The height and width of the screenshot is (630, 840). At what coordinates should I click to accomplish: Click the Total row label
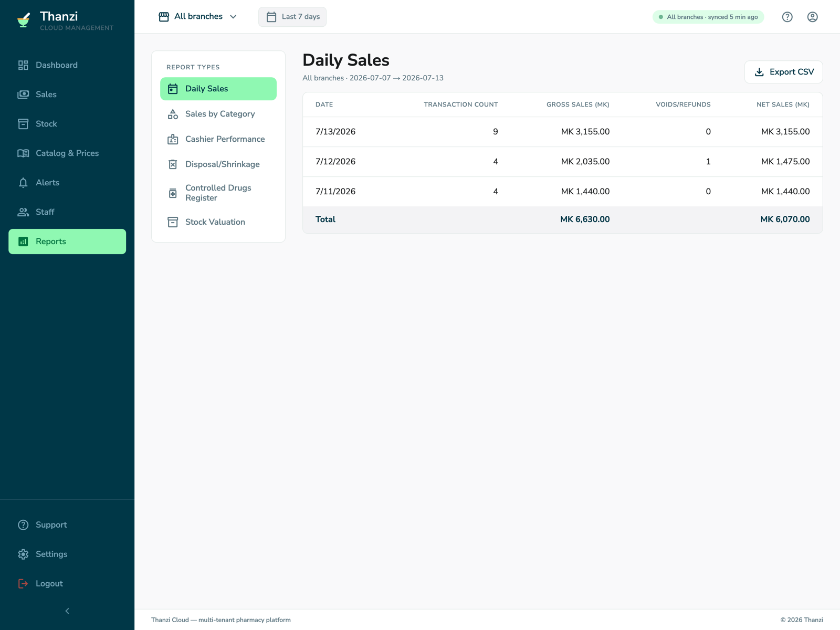pos(325,219)
